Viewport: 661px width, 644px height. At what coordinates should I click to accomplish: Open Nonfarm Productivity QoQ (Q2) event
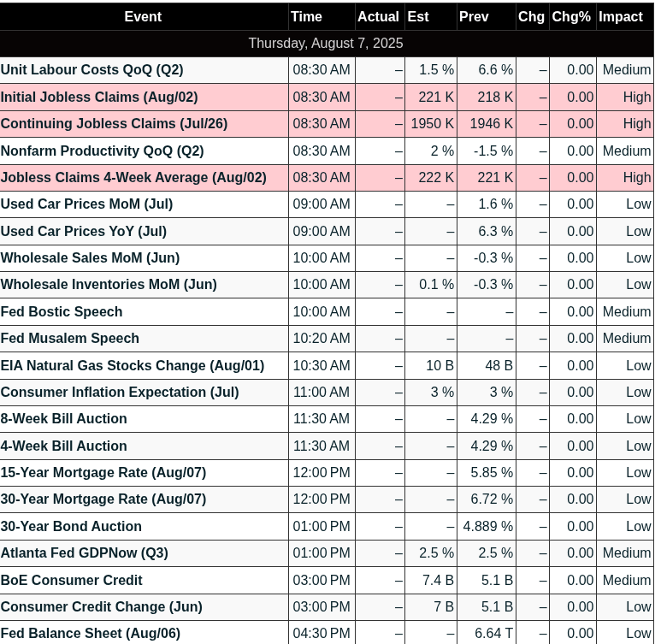tap(102, 151)
